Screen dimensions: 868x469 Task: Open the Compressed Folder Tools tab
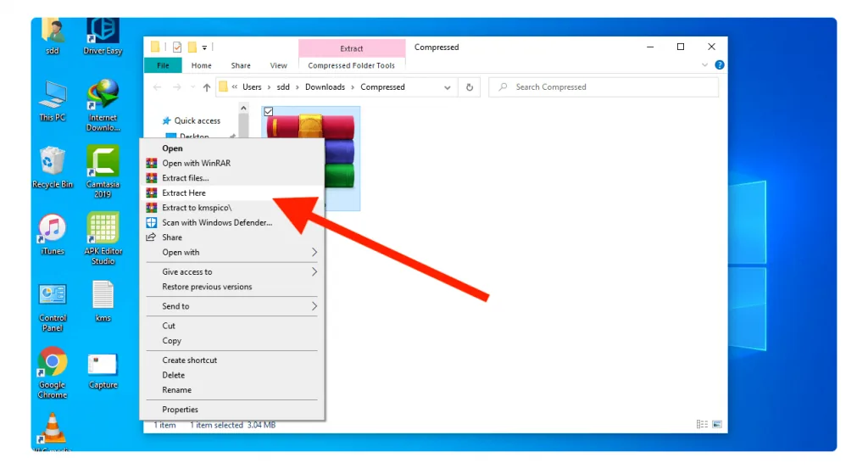coord(352,65)
